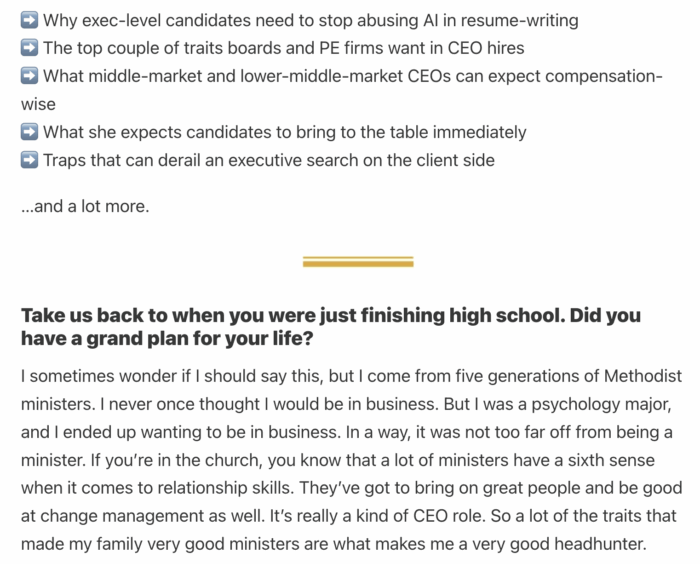Viewport: 700px width, 564px height.
Task: Click the "...and a lot more." text
Action: tap(85, 208)
